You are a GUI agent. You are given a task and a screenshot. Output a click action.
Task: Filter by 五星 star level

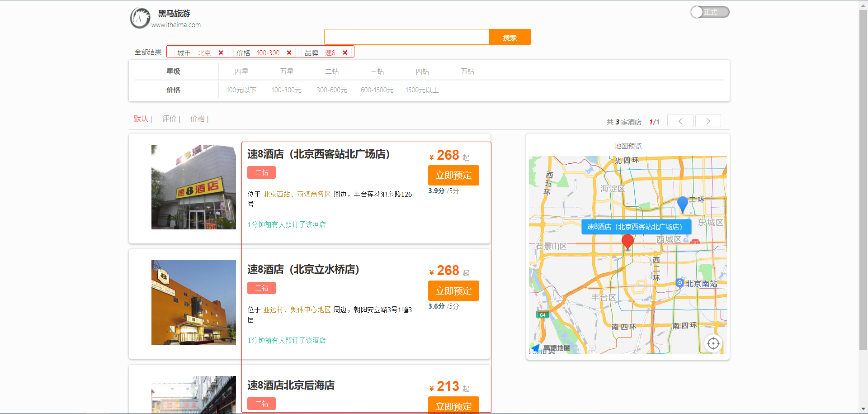[287, 71]
